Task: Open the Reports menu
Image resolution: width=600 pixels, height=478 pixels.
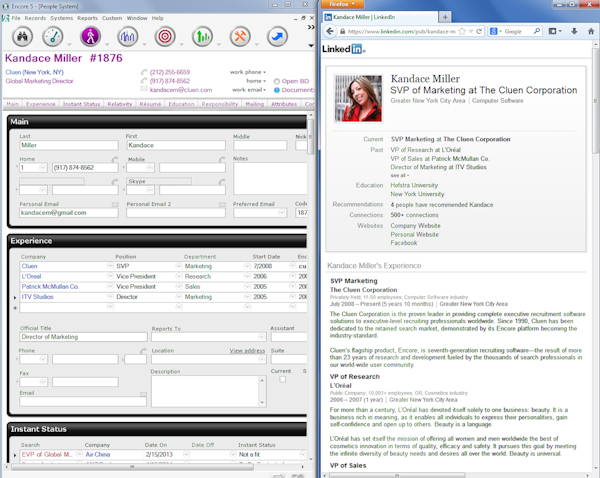Action: click(87, 18)
